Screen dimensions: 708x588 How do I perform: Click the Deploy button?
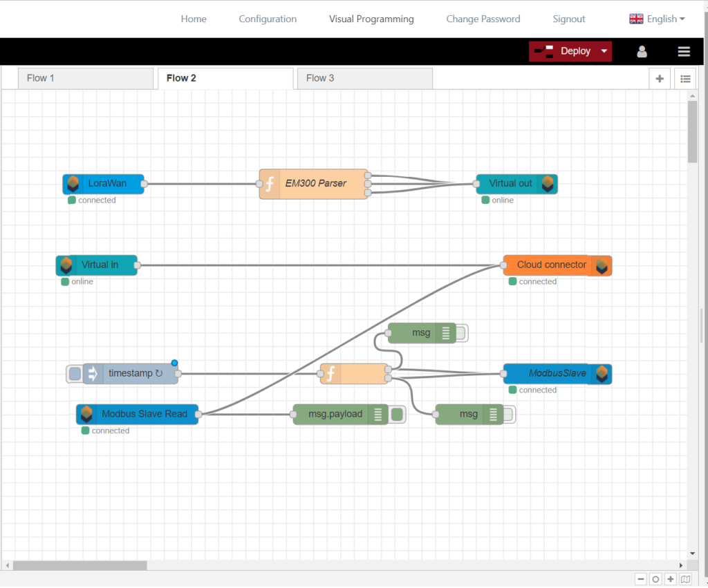click(x=570, y=51)
